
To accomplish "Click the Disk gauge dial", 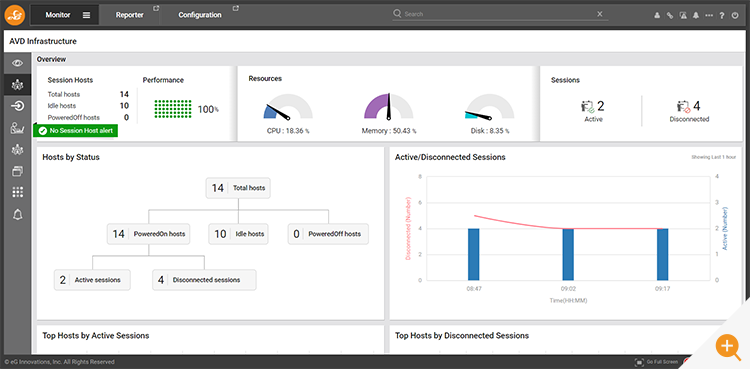I will click(489, 107).
